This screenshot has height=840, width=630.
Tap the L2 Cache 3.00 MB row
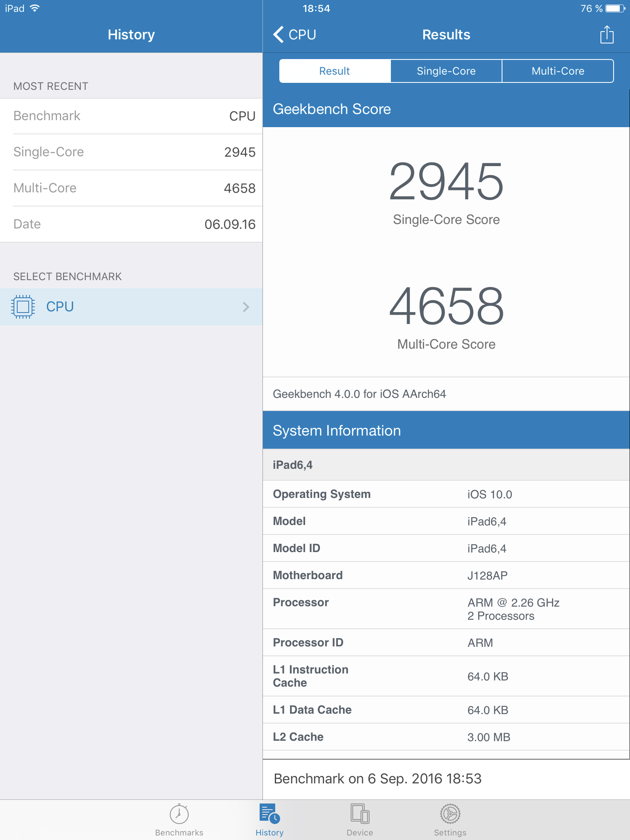click(x=446, y=737)
